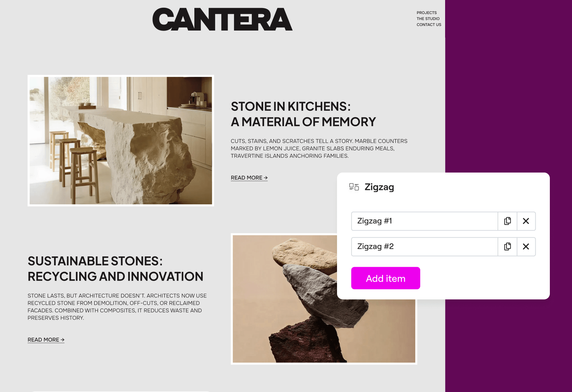Click the Add item button
This screenshot has height=392, width=572.
[386, 278]
